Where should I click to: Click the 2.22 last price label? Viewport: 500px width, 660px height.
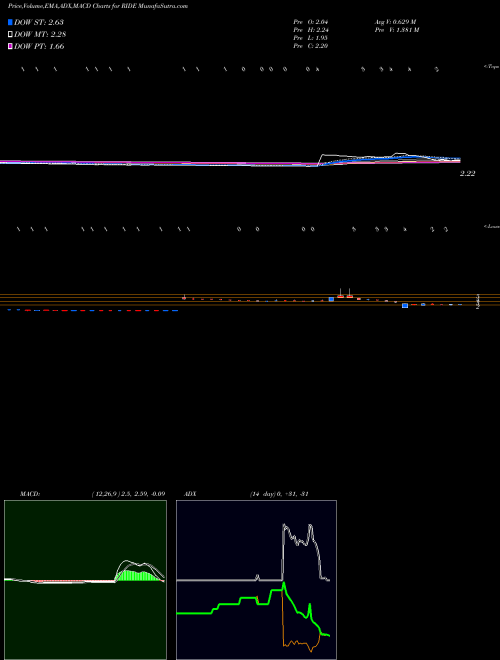(468, 173)
